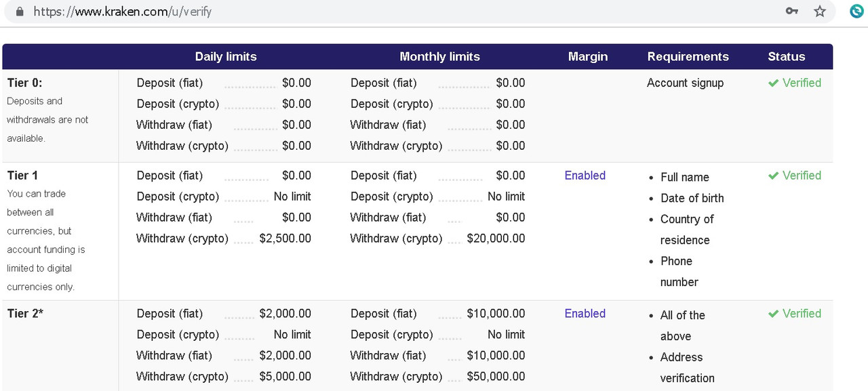Click the Address verification requirement item
868x391 pixels.
pos(688,368)
